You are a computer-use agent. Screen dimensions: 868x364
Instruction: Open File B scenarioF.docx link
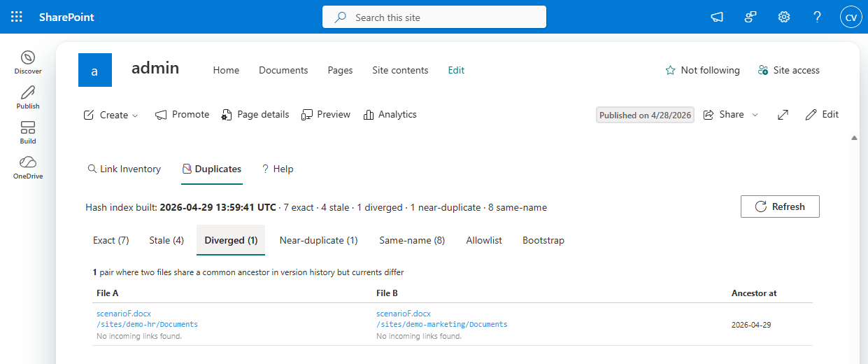(404, 314)
